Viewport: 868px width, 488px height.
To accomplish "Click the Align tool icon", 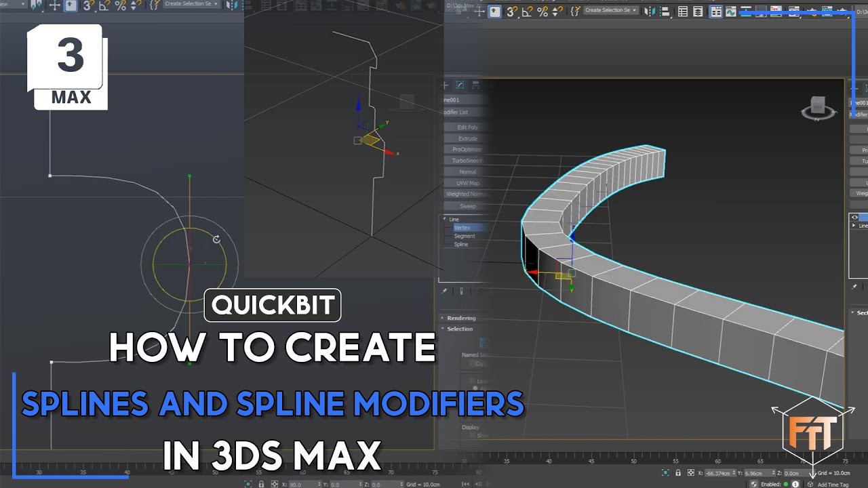I will (x=665, y=12).
